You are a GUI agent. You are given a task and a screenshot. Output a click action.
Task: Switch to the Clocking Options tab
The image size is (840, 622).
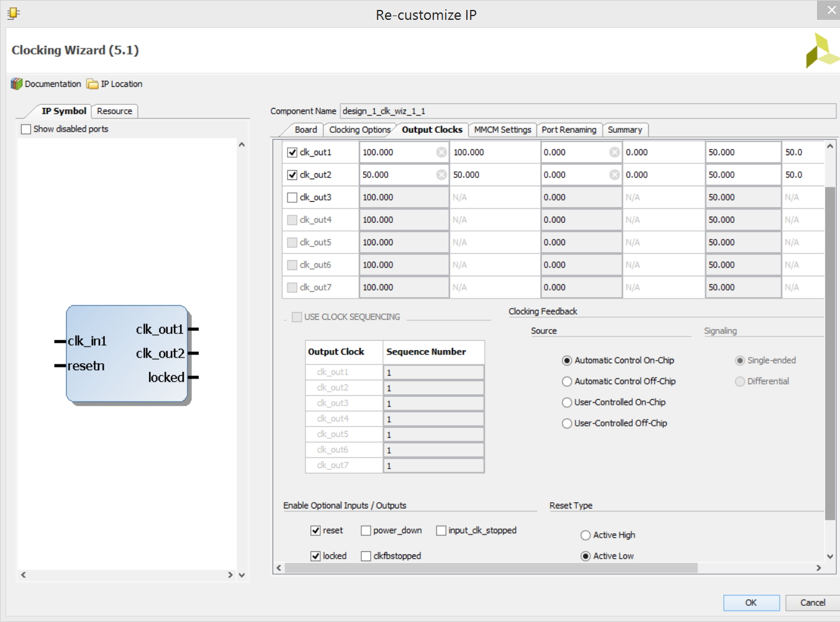click(360, 130)
